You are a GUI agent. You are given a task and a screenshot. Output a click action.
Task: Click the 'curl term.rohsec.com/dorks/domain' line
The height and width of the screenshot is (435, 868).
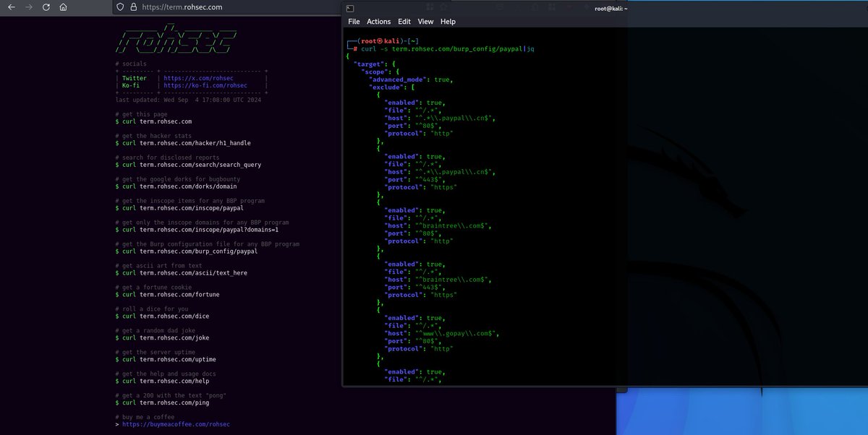pos(177,186)
